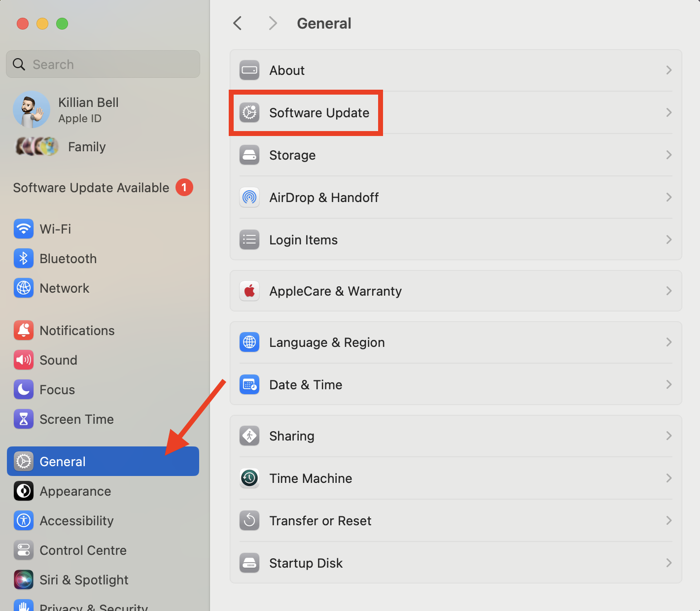This screenshot has height=611, width=700.
Task: Select the Sound speaker icon
Action: tap(23, 360)
